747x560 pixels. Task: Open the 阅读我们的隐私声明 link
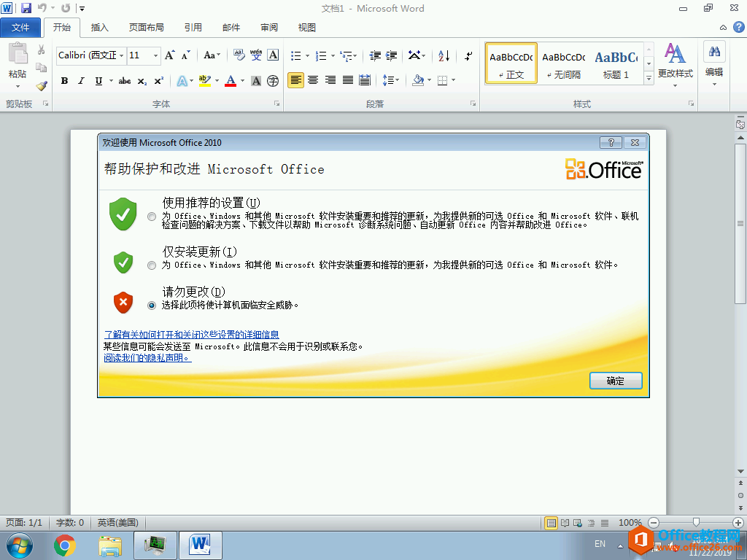point(147,357)
